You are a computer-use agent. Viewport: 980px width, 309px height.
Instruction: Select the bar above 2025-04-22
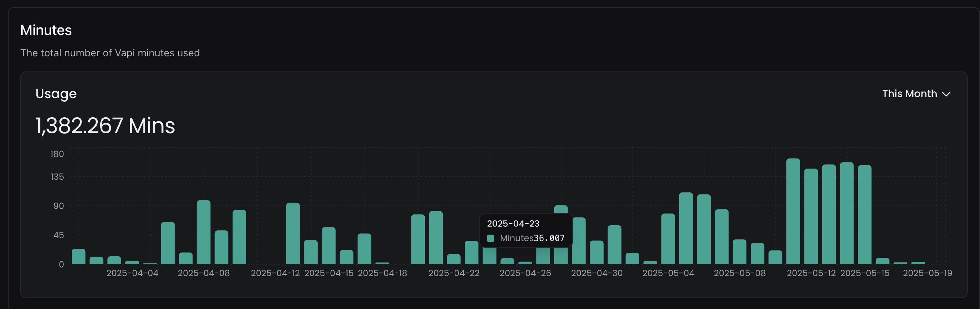click(x=454, y=259)
